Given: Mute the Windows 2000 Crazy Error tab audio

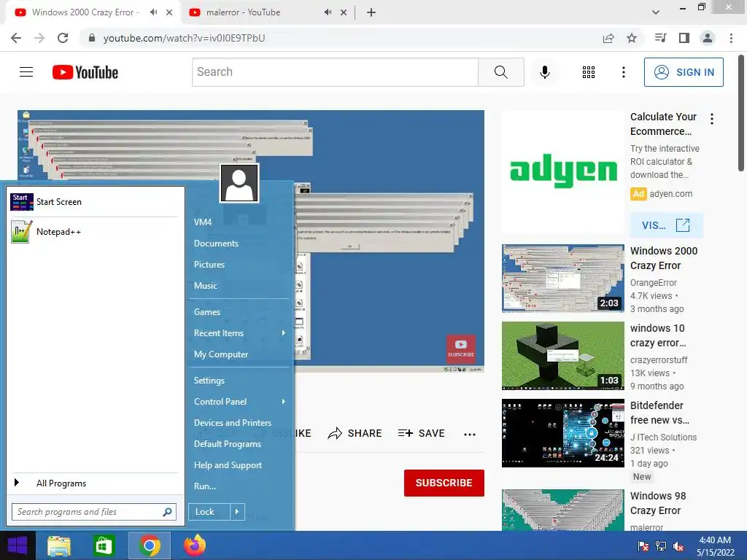Looking at the screenshot, I should click(153, 12).
